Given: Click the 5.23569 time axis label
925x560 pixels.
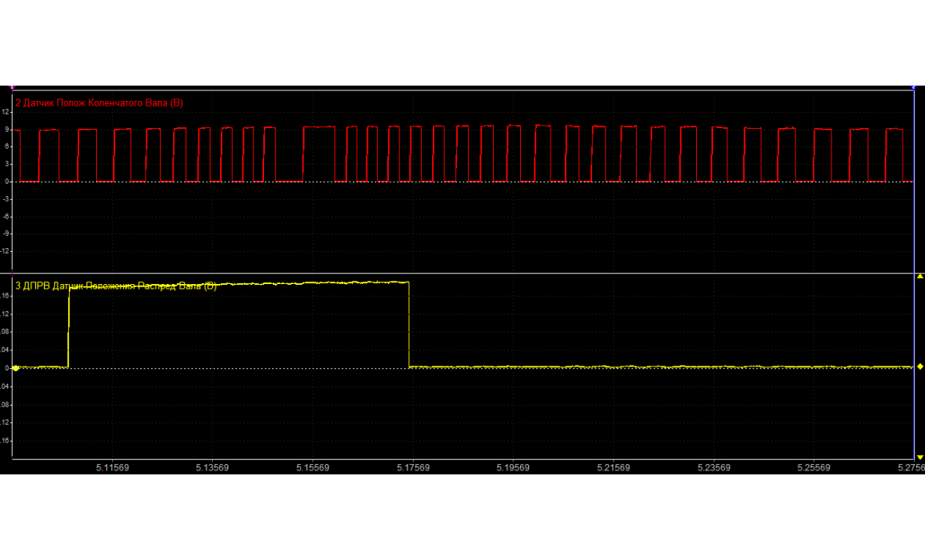Looking at the screenshot, I should pyautogui.click(x=714, y=468).
